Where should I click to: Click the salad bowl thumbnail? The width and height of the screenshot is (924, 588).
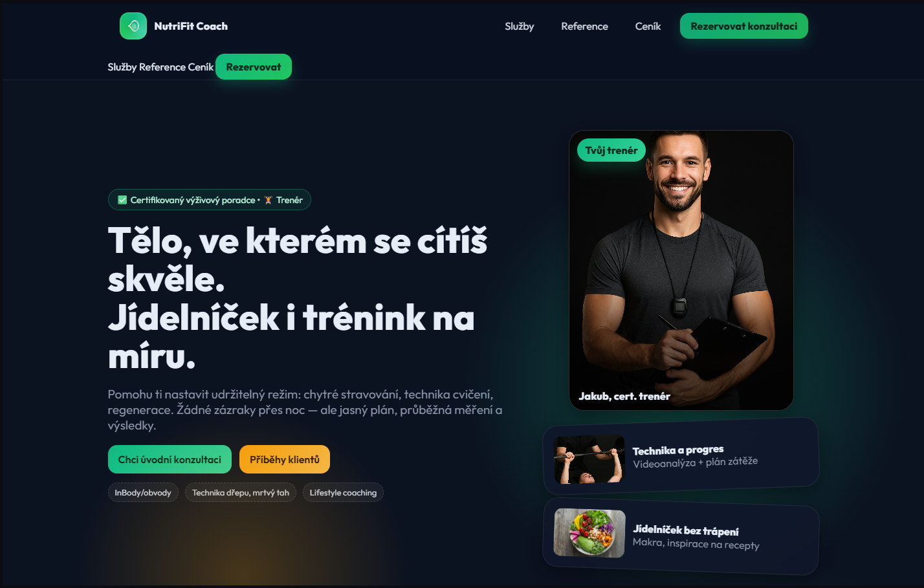[x=589, y=533]
